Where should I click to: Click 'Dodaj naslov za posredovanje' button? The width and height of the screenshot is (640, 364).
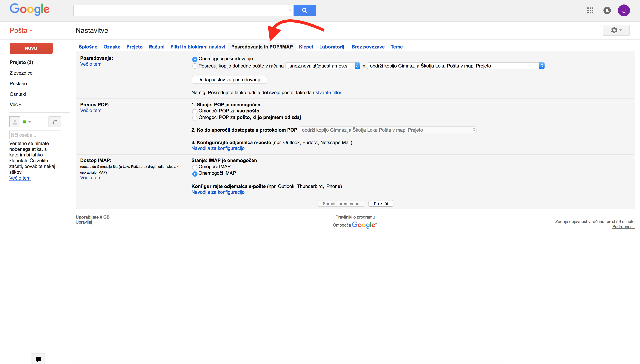click(x=229, y=80)
